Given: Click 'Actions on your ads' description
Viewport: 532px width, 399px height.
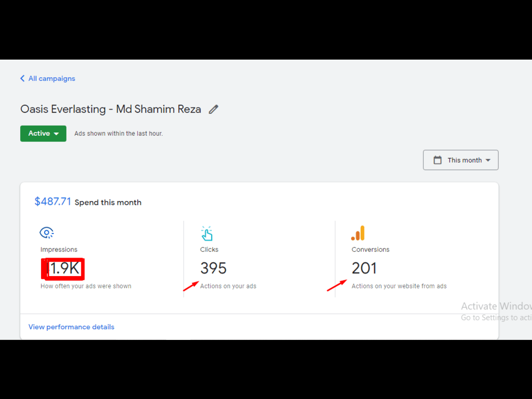Looking at the screenshot, I should (228, 286).
